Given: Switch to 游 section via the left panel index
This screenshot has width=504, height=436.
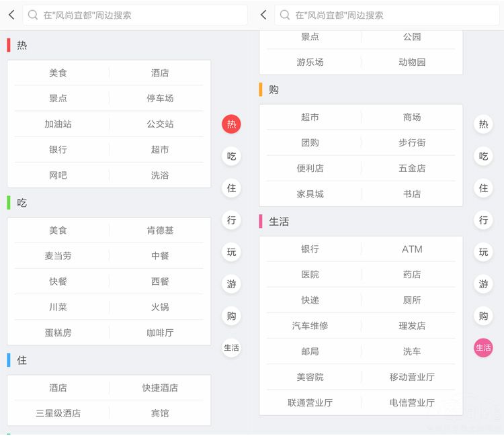Looking at the screenshot, I should [x=231, y=284].
